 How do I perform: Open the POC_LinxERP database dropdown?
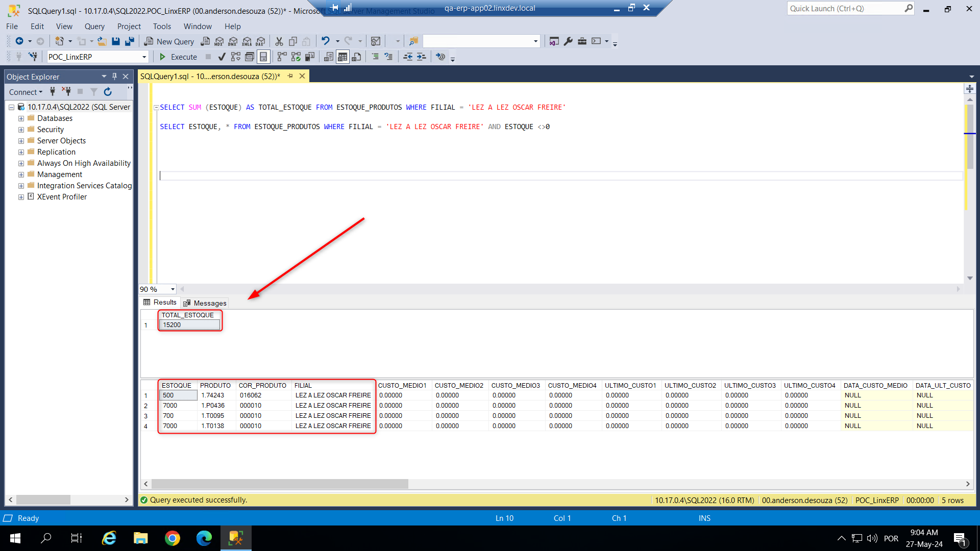[x=144, y=57]
